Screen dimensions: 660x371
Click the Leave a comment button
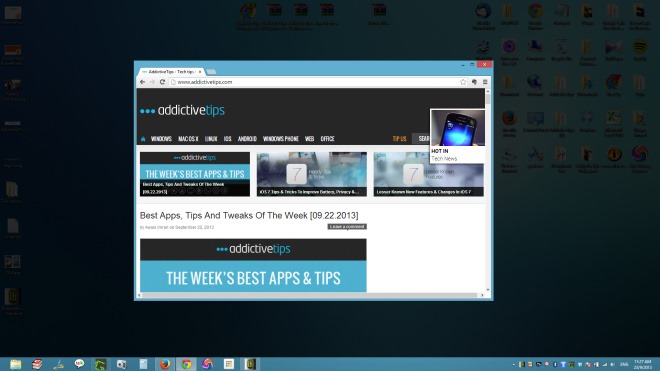pos(347,227)
